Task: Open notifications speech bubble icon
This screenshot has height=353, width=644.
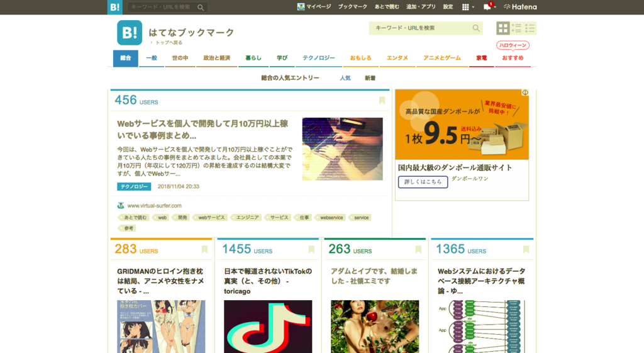Action: tap(487, 7)
